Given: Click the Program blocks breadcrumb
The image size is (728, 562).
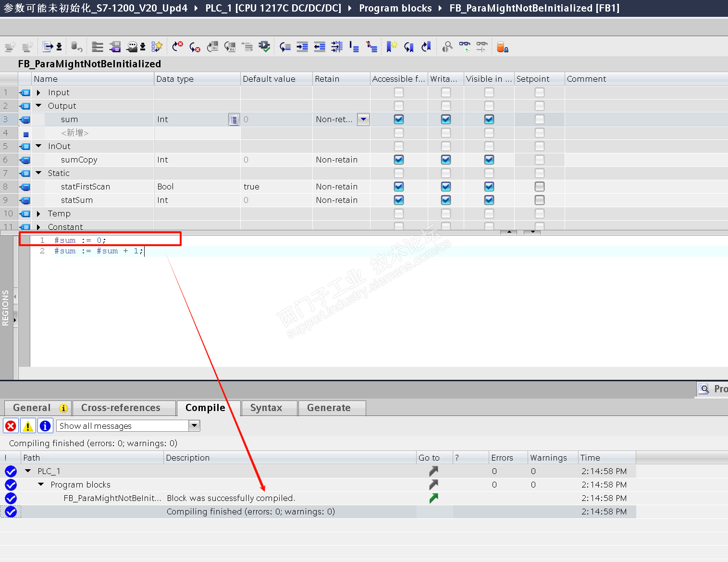Looking at the screenshot, I should point(395,8).
